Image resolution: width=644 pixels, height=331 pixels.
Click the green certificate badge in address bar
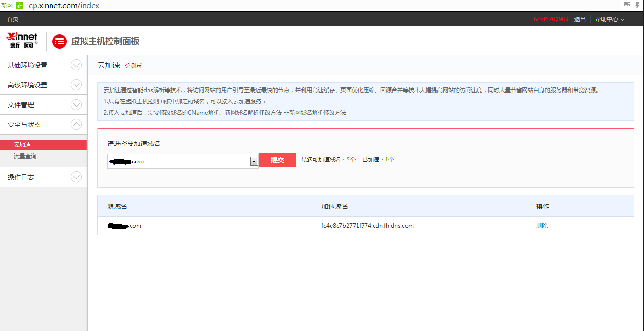tap(19, 6)
